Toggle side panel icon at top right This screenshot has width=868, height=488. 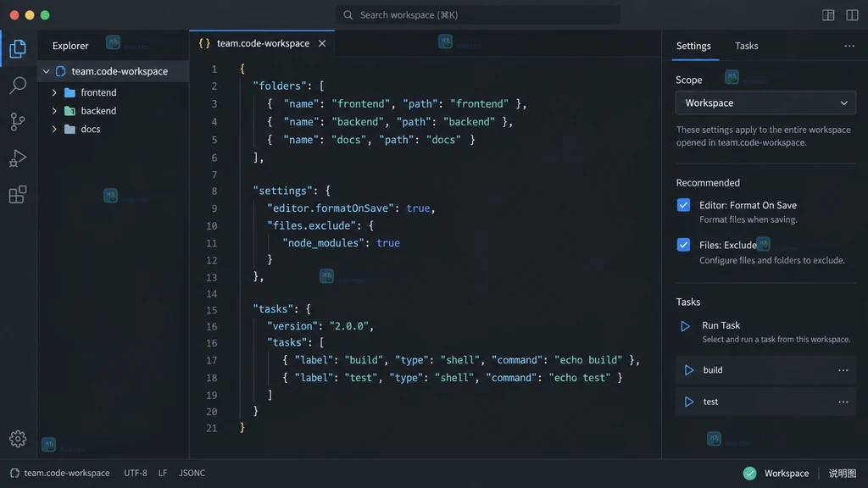[852, 15]
